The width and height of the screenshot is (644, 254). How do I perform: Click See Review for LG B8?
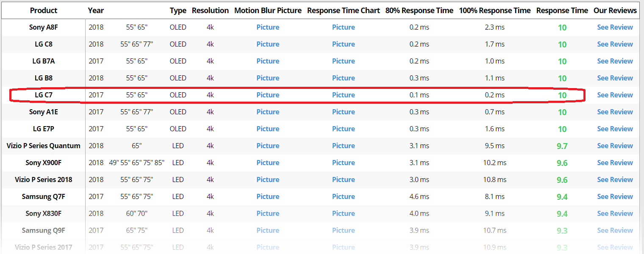615,78
